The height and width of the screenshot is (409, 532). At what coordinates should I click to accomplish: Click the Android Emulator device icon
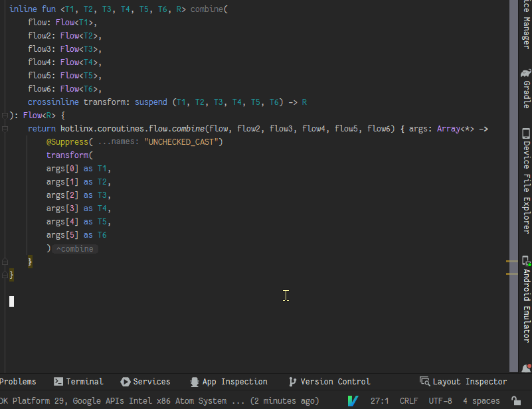[526, 260]
